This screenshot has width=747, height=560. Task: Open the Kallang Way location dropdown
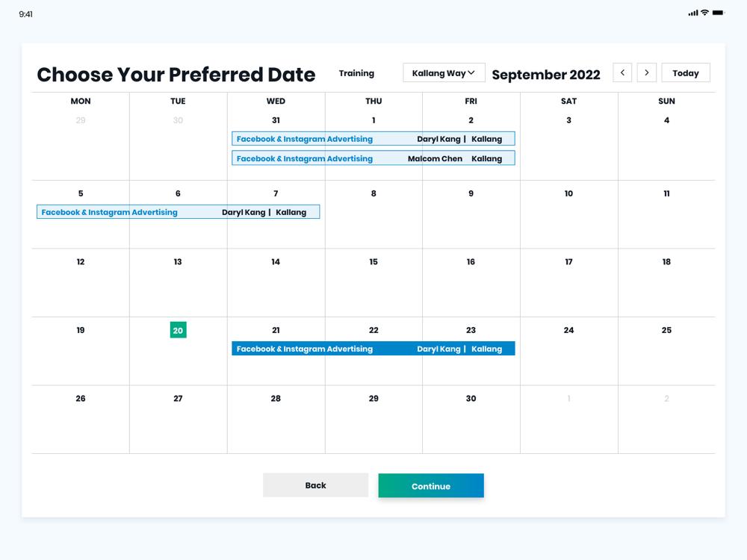click(444, 72)
